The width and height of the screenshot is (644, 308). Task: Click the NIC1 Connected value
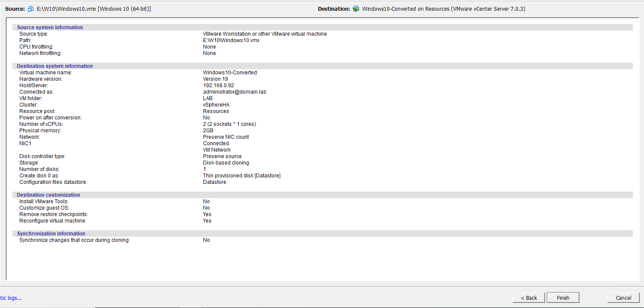pyautogui.click(x=216, y=143)
